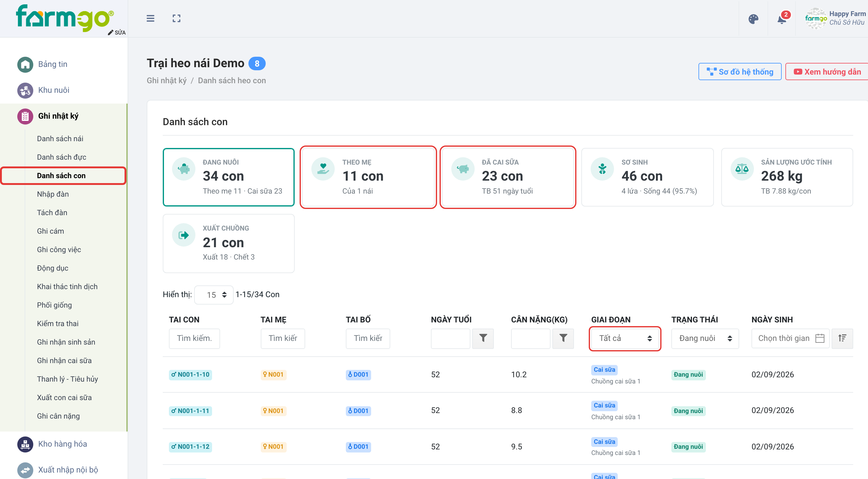Click the Xem hướng dẫn button
The image size is (868, 479).
click(x=827, y=72)
